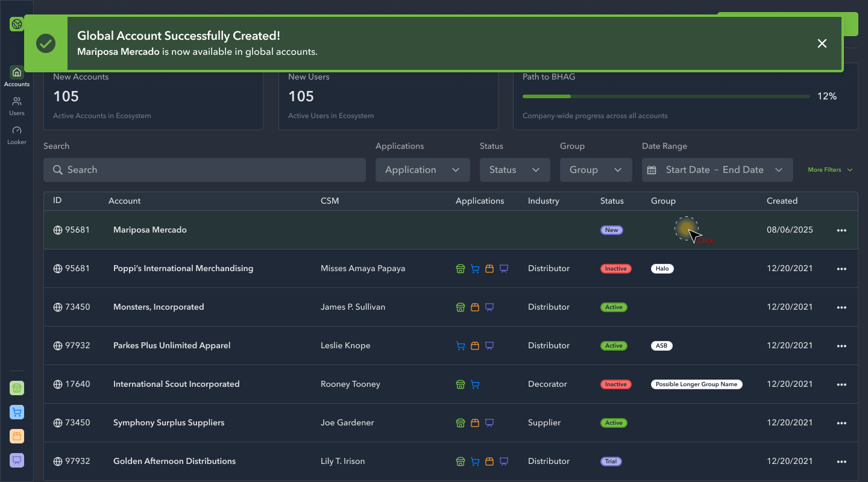Click the Inactive badge in Poppi's row
This screenshot has height=482, width=868.
tap(616, 269)
